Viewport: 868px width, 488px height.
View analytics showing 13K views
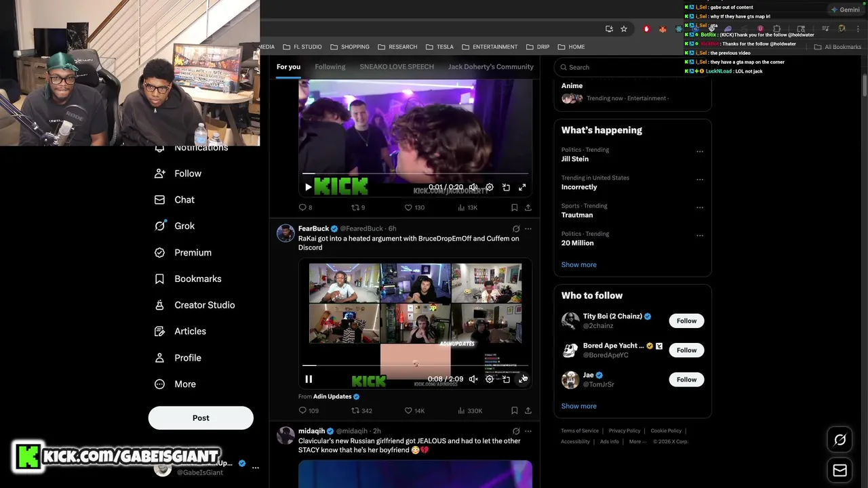[x=469, y=207]
